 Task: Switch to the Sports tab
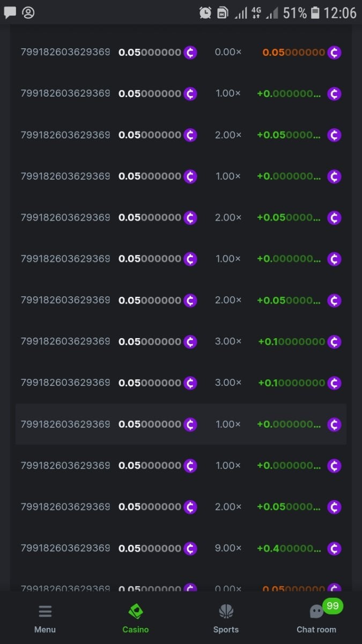tap(226, 612)
